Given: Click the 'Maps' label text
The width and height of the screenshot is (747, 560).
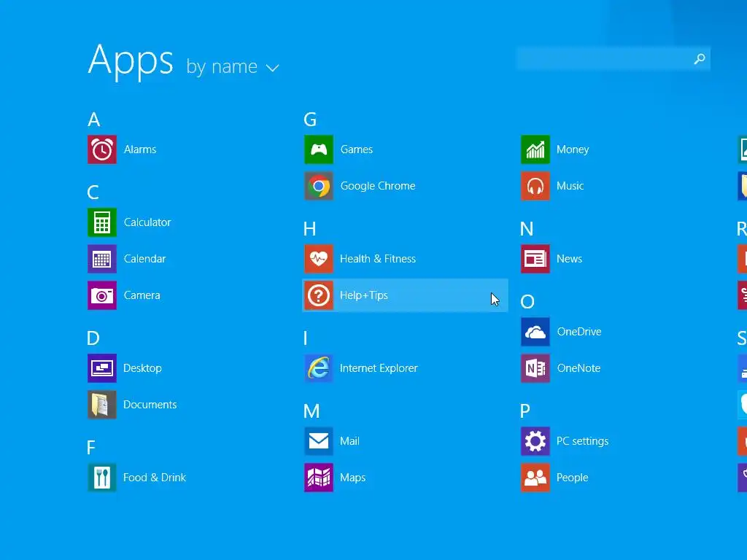Looking at the screenshot, I should click(x=352, y=478).
